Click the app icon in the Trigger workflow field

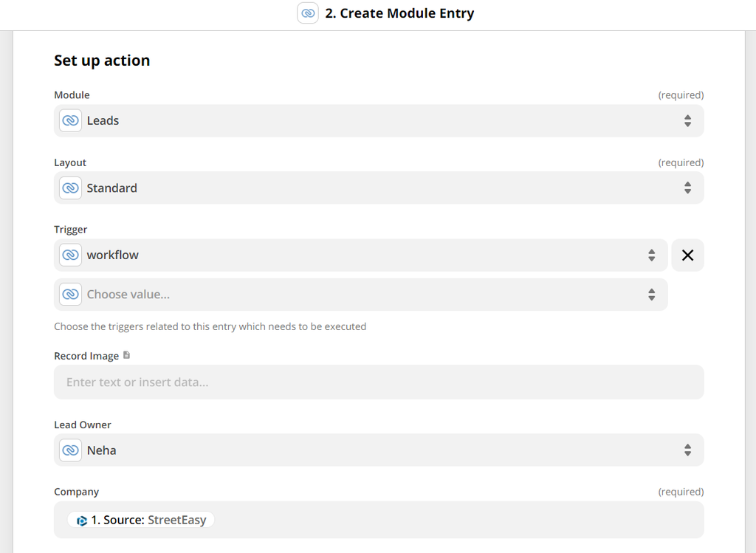click(69, 255)
